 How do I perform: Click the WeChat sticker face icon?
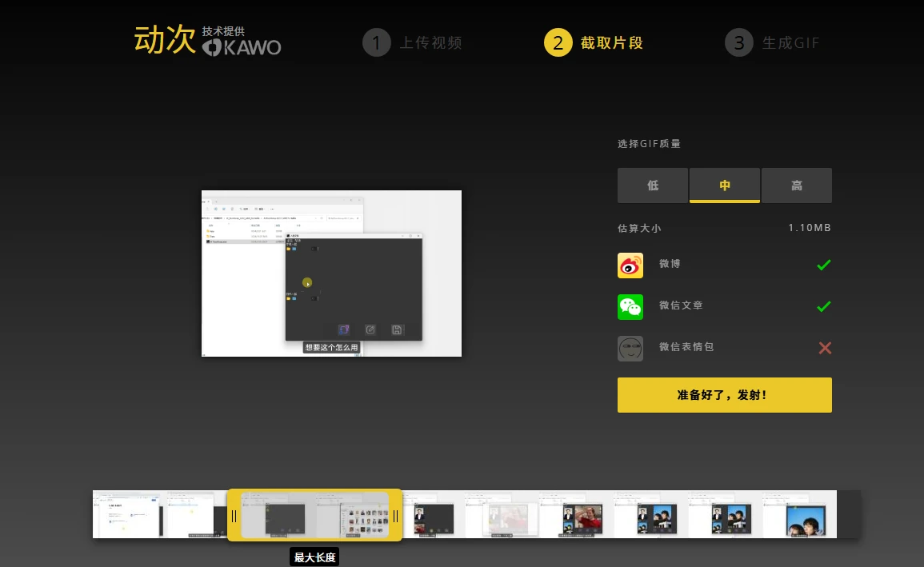click(x=630, y=349)
